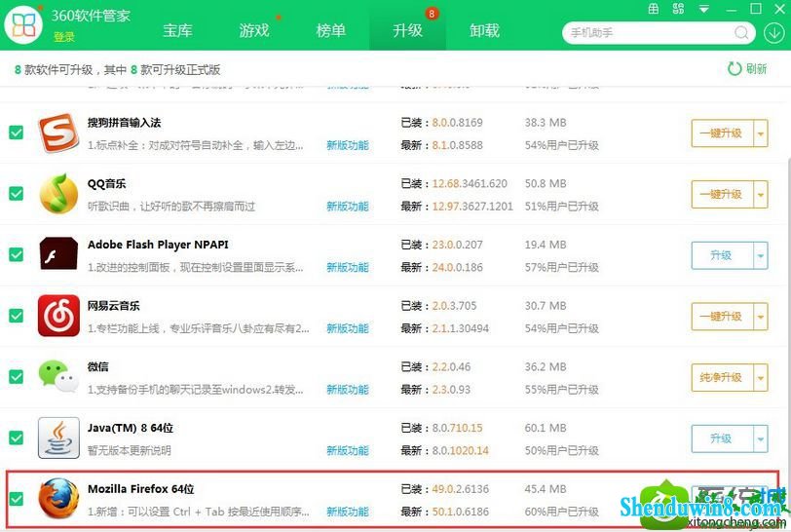Expand upgrade options for Java(TM) 8
The height and width of the screenshot is (532, 791).
coord(760,438)
